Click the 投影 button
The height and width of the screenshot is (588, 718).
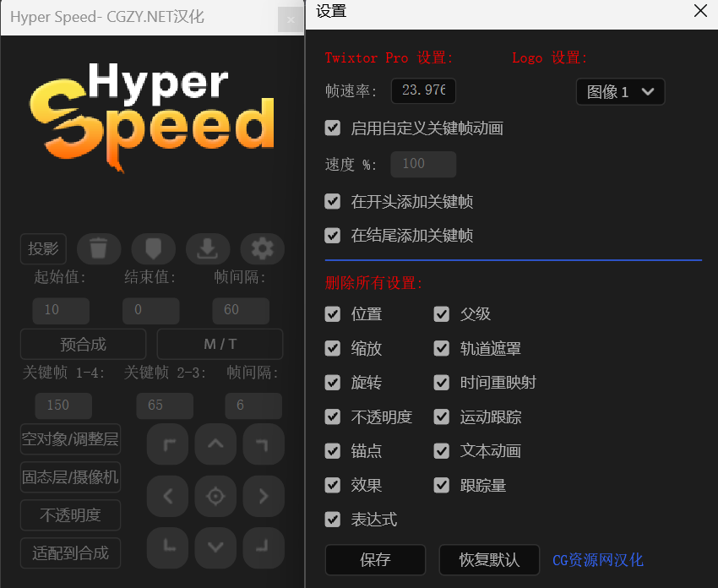pos(43,248)
